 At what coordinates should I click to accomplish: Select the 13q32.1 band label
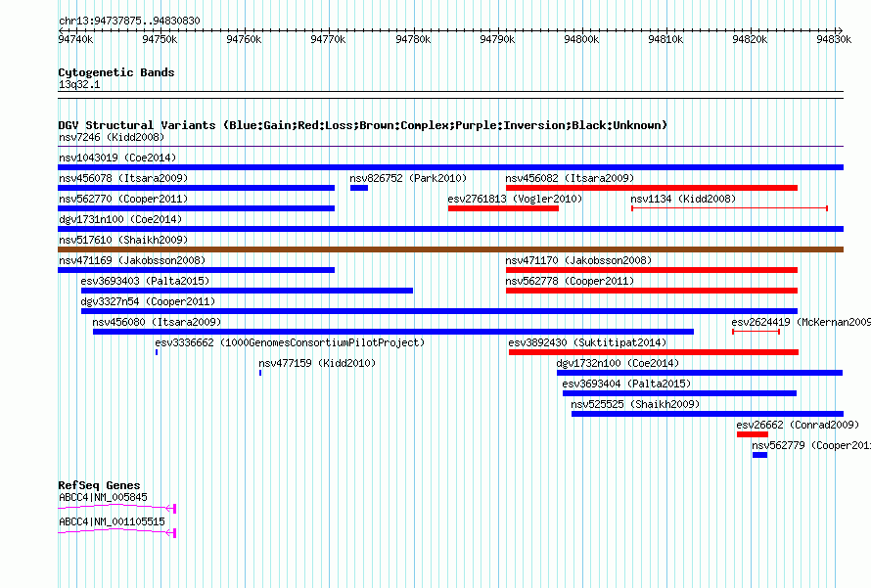pos(79,84)
